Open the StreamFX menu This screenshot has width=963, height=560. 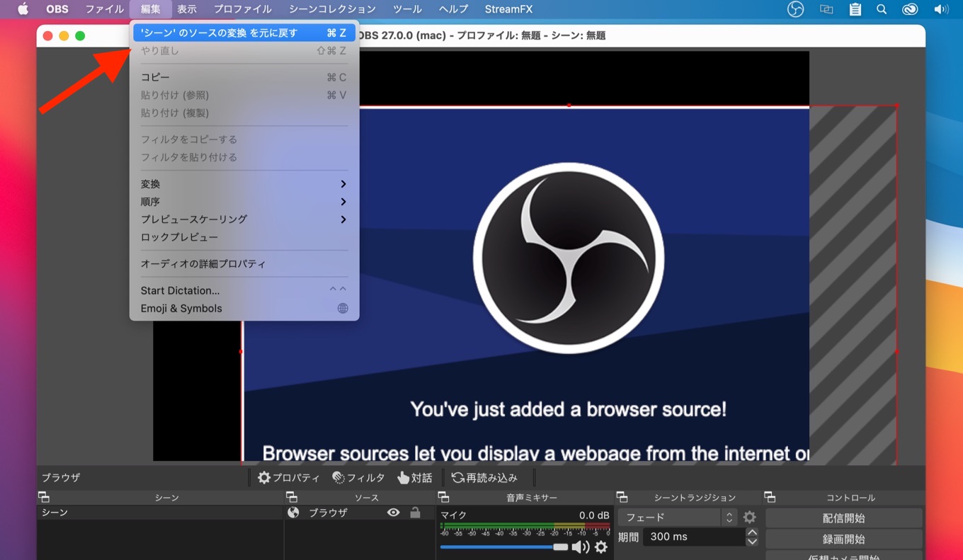coord(508,9)
